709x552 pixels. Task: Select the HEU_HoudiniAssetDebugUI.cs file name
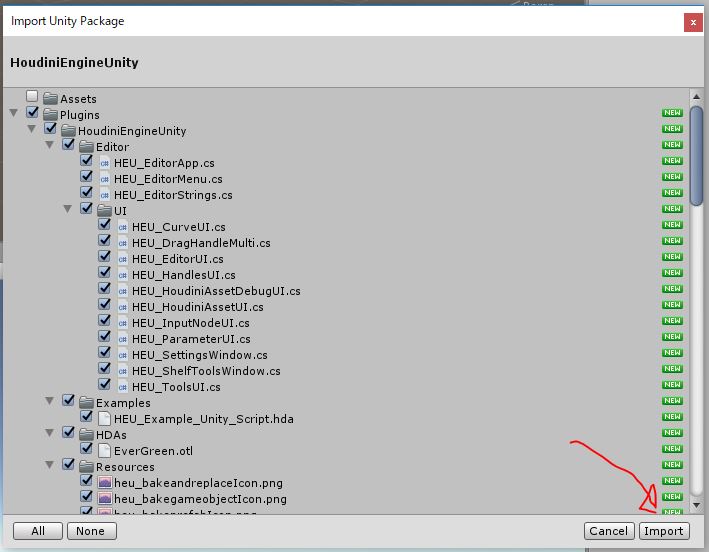point(216,291)
